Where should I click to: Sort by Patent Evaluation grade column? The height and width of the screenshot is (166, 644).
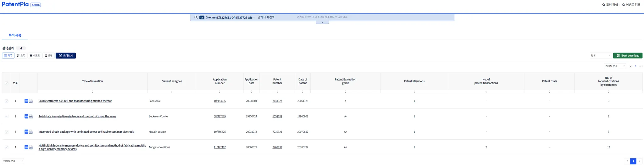(345, 91)
